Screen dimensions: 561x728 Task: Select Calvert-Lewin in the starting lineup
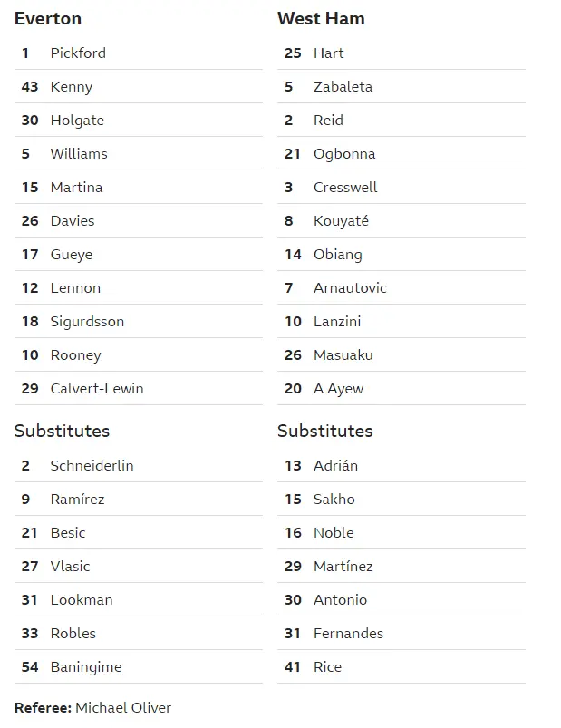pyautogui.click(x=97, y=389)
